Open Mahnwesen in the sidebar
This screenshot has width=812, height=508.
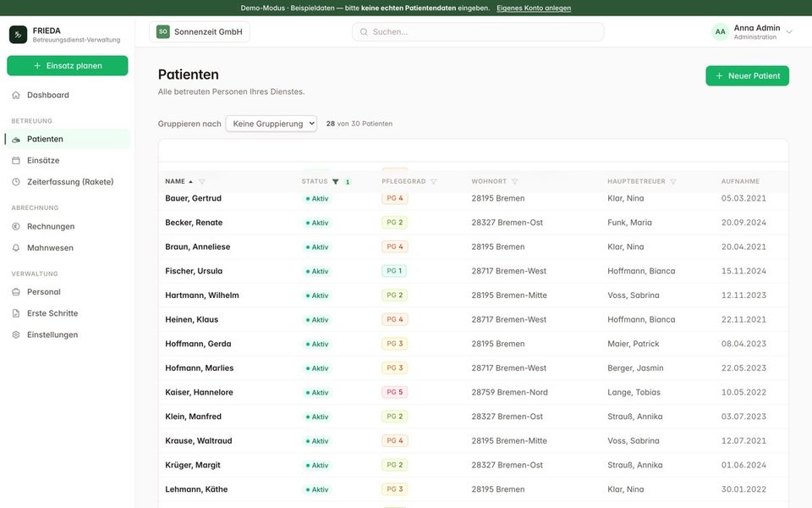tap(68, 248)
